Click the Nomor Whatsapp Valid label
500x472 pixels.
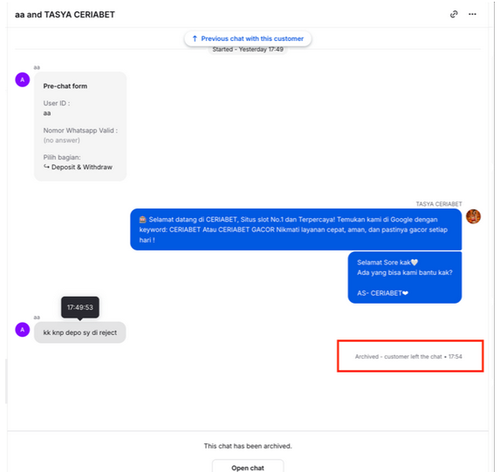click(80, 130)
